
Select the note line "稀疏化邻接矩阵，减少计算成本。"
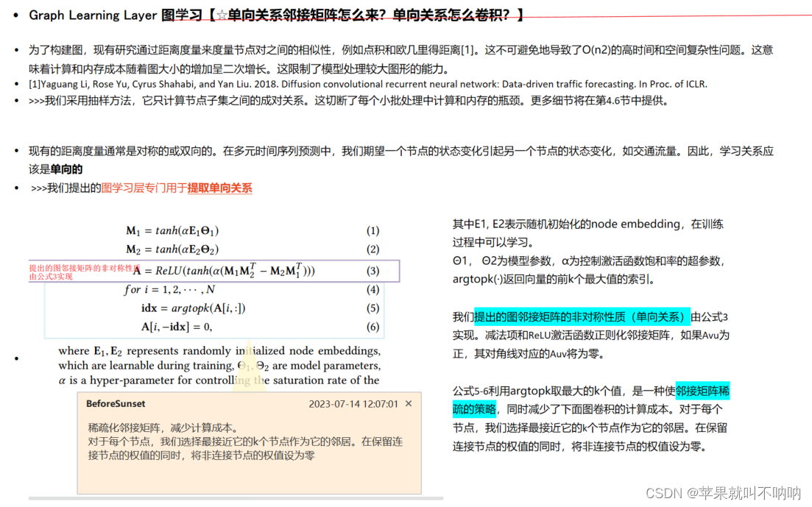point(164,428)
